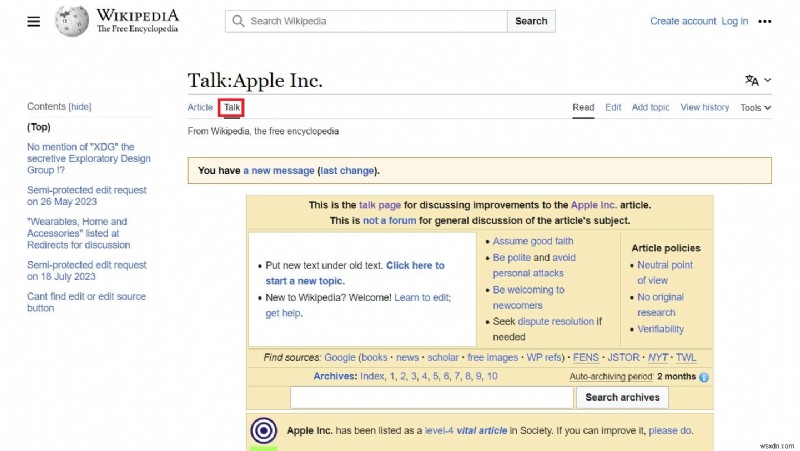Image resolution: width=800 pixels, height=451 pixels.
Task: Click the auto-archiving info icon
Action: pos(704,377)
